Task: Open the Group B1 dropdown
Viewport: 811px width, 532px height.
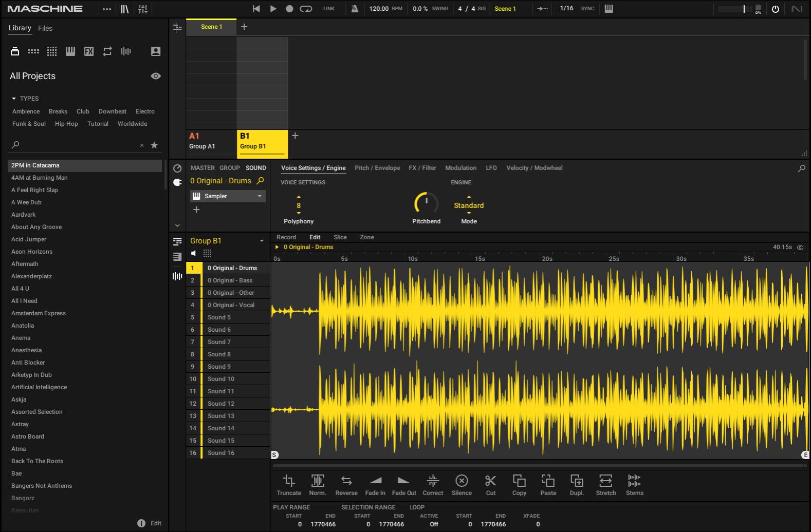Action: (262, 241)
